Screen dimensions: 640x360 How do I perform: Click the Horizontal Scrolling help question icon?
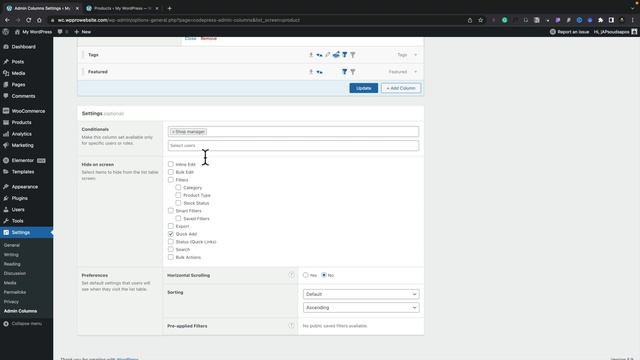[x=291, y=275]
